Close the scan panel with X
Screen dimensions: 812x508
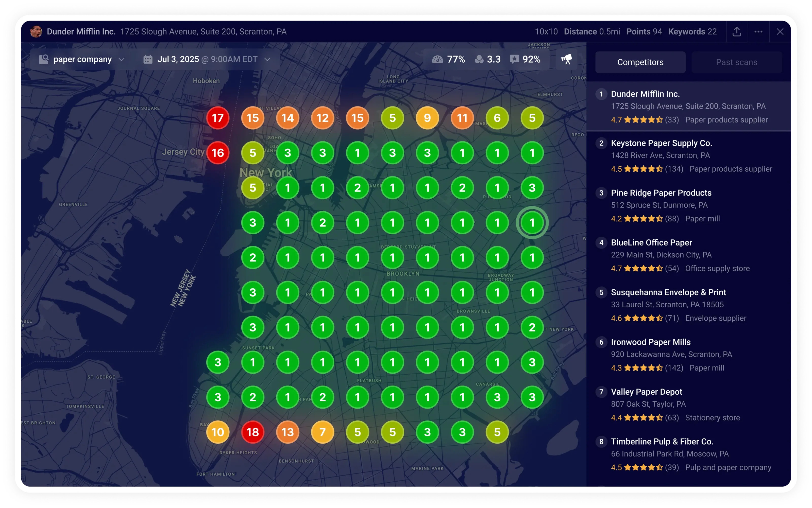coord(780,32)
